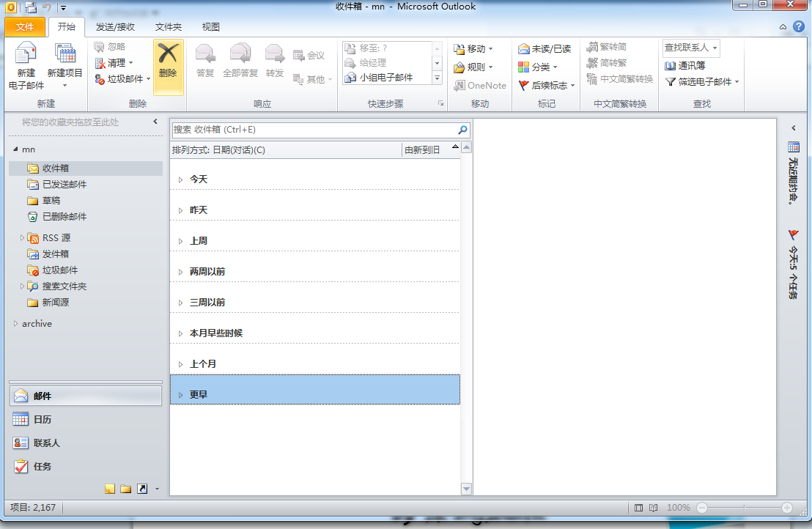
Task: Expand the quick steps gallery
Action: point(437,78)
